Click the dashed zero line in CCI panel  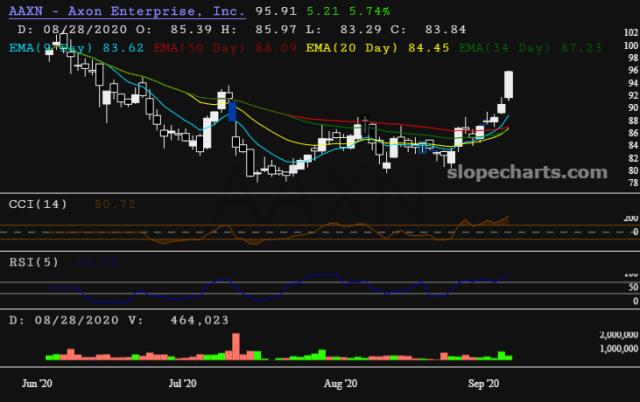pos(300,231)
